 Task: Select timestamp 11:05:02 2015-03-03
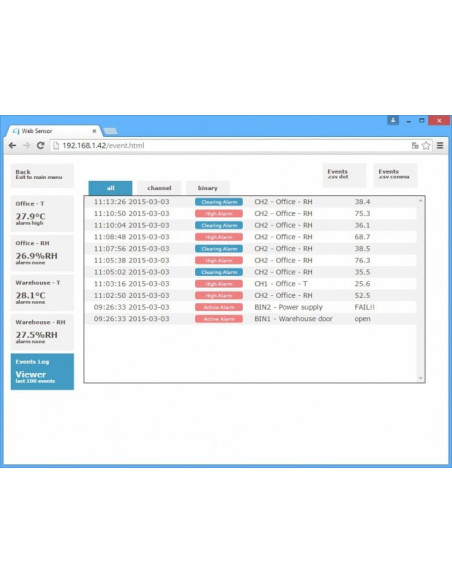(131, 272)
